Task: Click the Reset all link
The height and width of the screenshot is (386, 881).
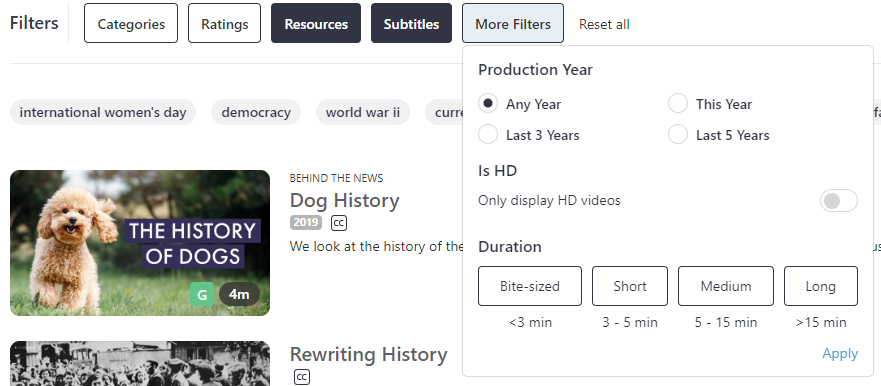Action: click(x=604, y=24)
